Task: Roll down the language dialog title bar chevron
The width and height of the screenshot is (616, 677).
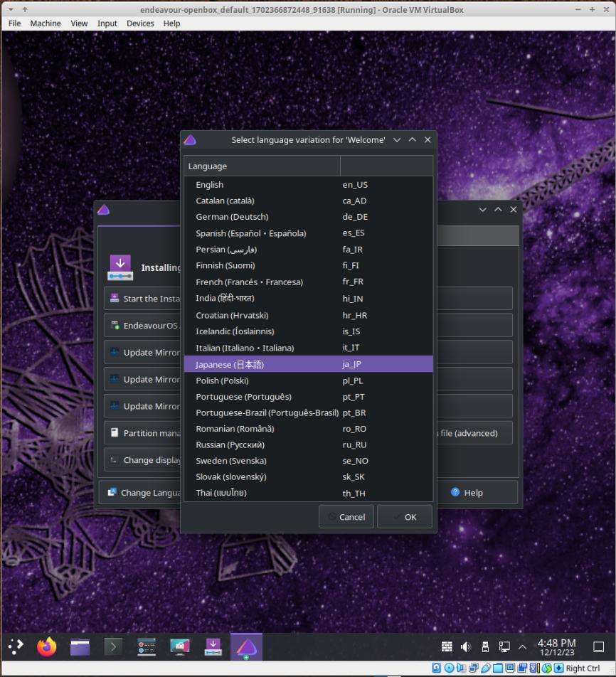Action: [x=397, y=140]
